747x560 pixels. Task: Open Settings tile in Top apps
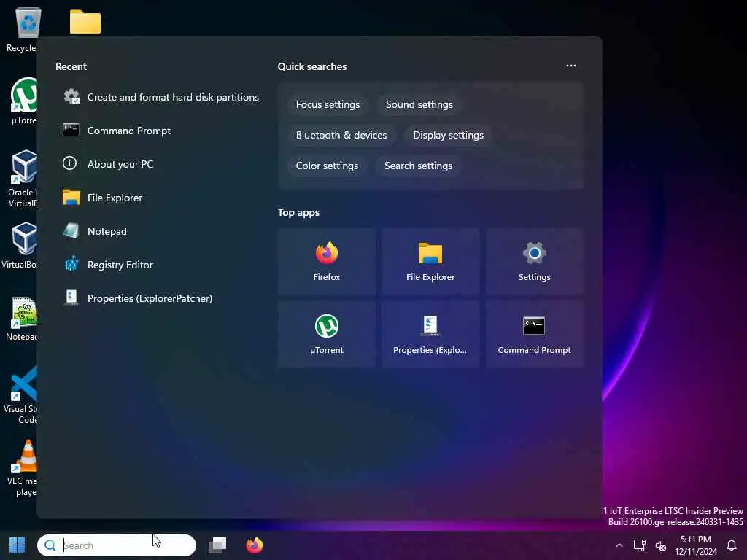click(535, 261)
